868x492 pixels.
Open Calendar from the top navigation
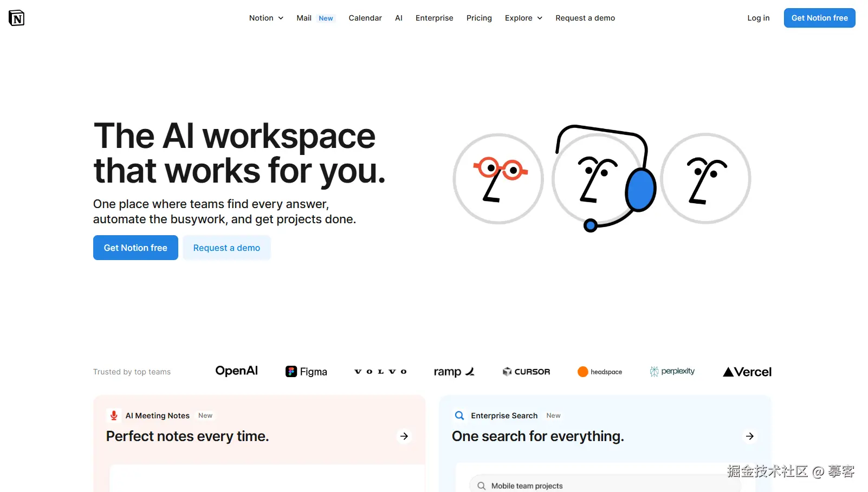[365, 18]
